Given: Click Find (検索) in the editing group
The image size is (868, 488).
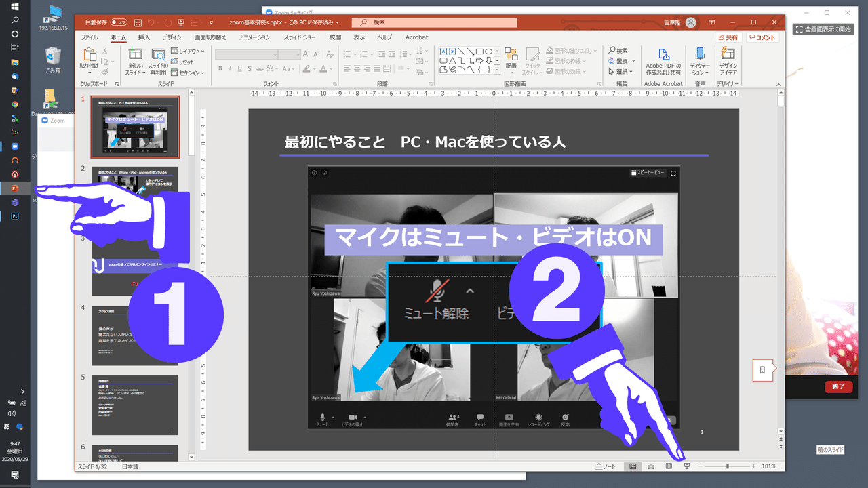Looking at the screenshot, I should tap(618, 51).
